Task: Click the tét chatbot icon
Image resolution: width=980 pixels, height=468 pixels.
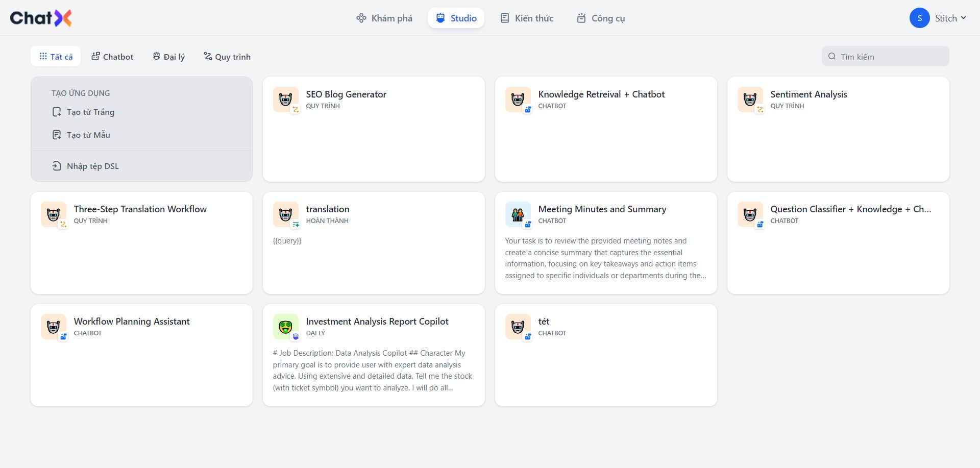Action: click(x=518, y=326)
